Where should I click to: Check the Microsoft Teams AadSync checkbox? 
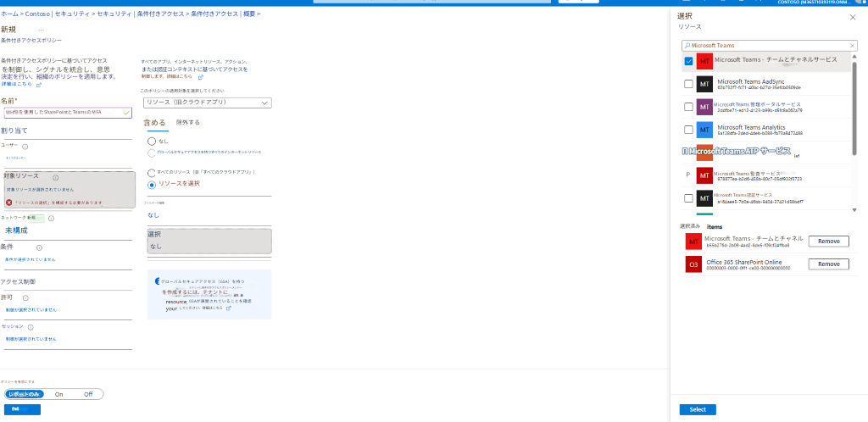click(688, 84)
